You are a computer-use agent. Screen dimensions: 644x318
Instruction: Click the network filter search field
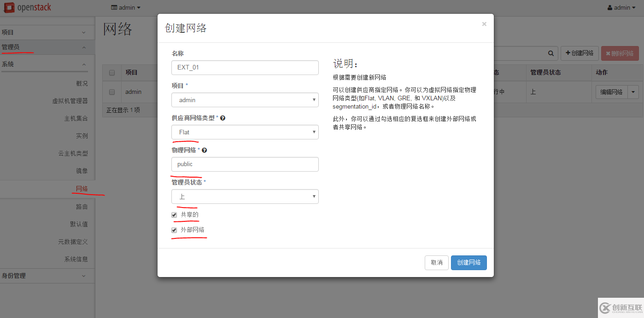519,53
